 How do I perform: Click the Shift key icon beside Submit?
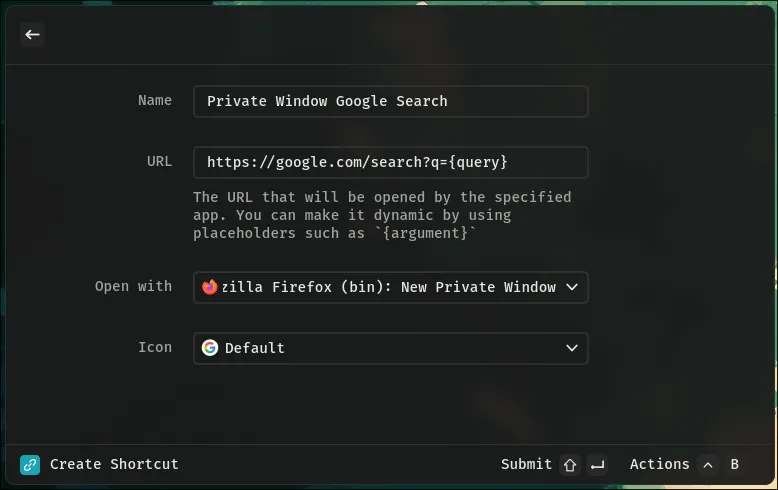point(570,464)
